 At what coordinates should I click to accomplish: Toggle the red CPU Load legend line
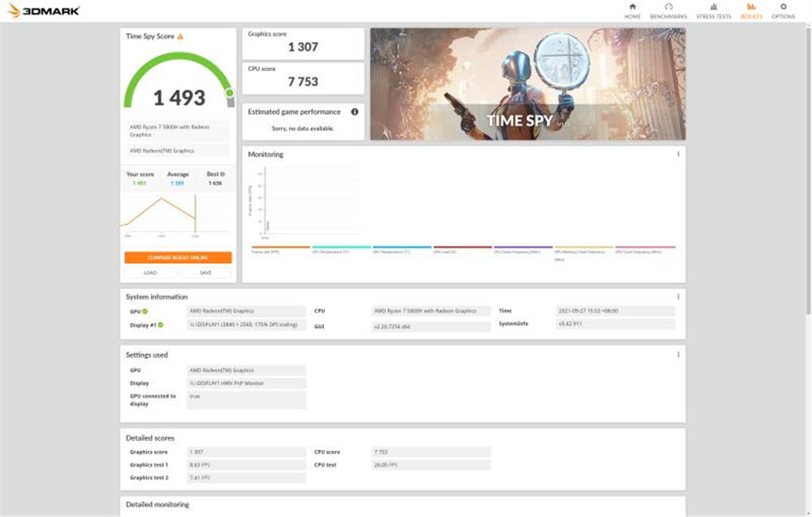[x=463, y=248]
